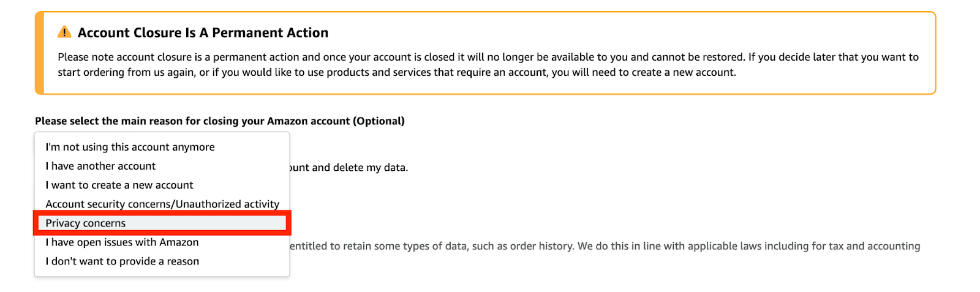Choose "I have another account" reason
This screenshot has width=980, height=292.
pos(100,166)
